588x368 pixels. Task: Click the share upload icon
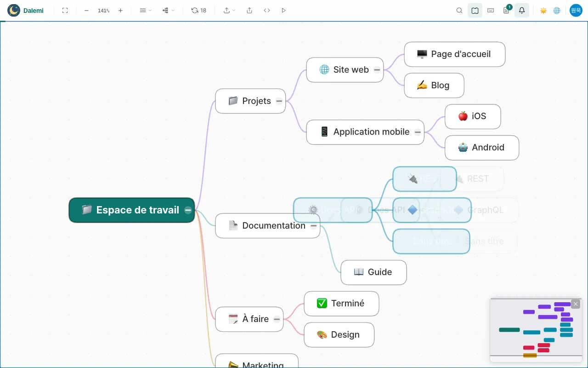(x=249, y=10)
